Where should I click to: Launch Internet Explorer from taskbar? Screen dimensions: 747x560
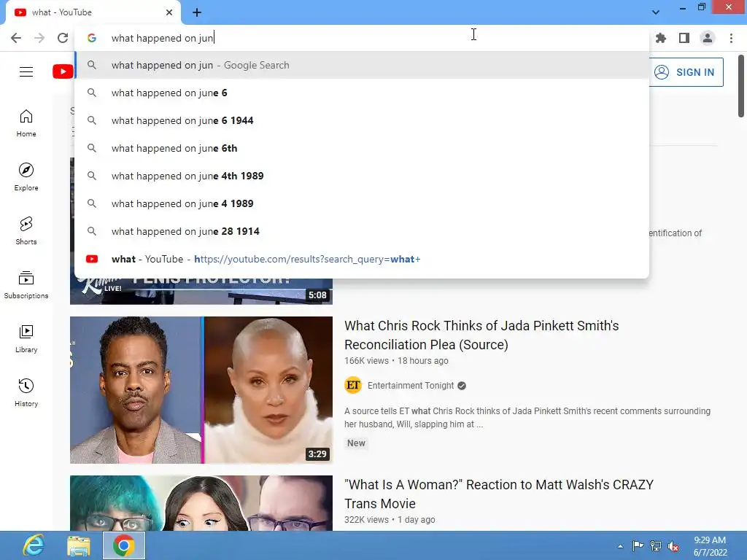[34, 545]
